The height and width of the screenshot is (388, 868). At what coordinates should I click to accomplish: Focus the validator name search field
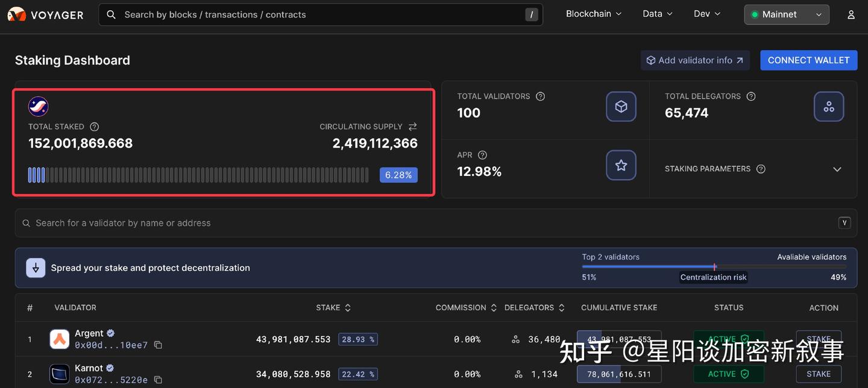[436, 223]
